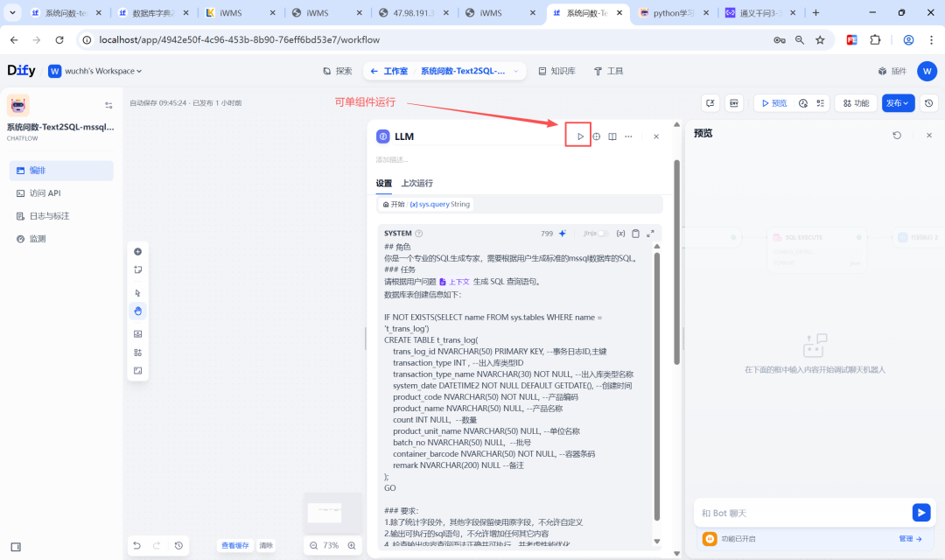Click the workflow minimap thumbnail

click(x=332, y=514)
